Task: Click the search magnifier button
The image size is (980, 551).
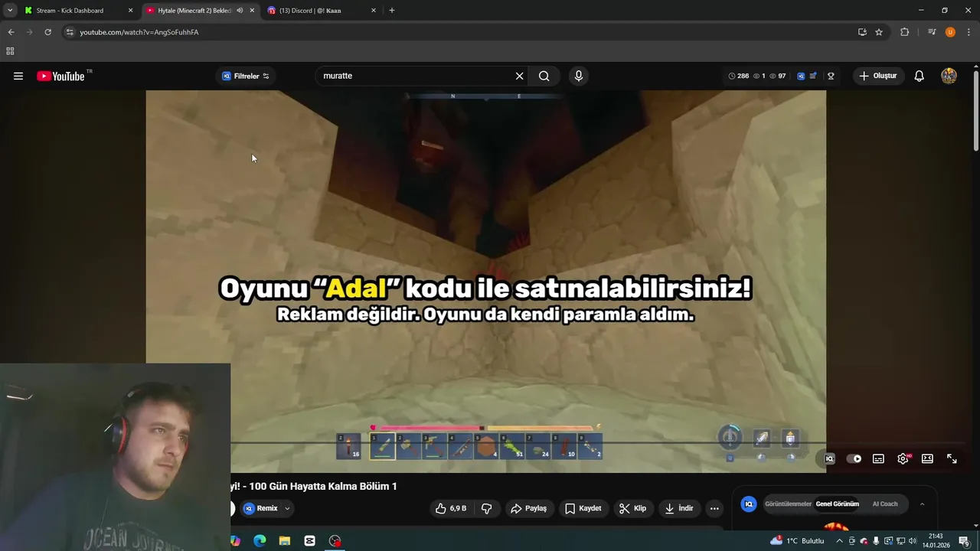Action: [544, 76]
